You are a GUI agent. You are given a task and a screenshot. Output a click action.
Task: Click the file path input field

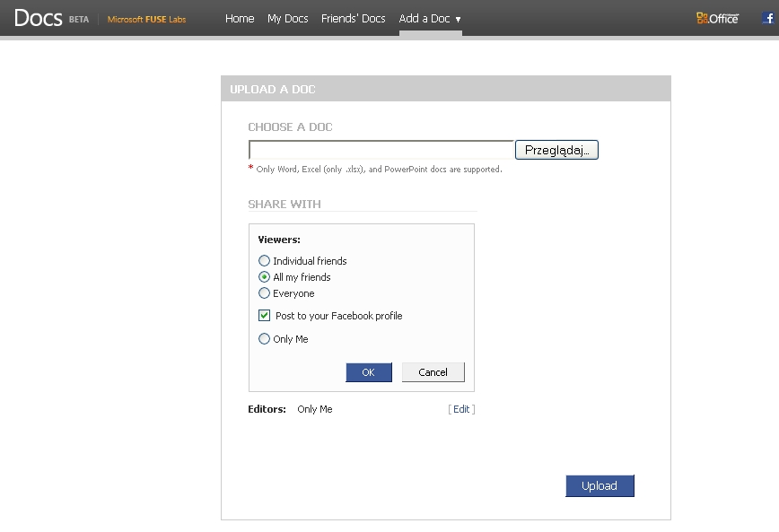pos(381,150)
